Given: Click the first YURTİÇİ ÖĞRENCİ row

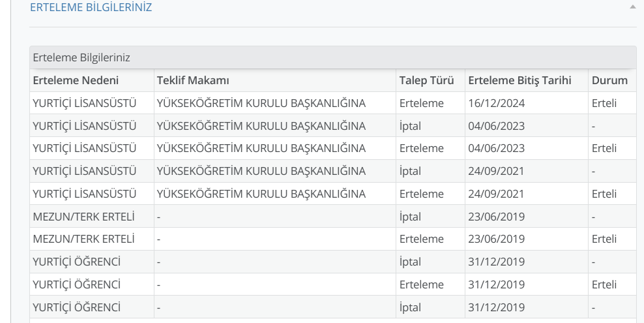Looking at the screenshot, I should click(x=332, y=262).
